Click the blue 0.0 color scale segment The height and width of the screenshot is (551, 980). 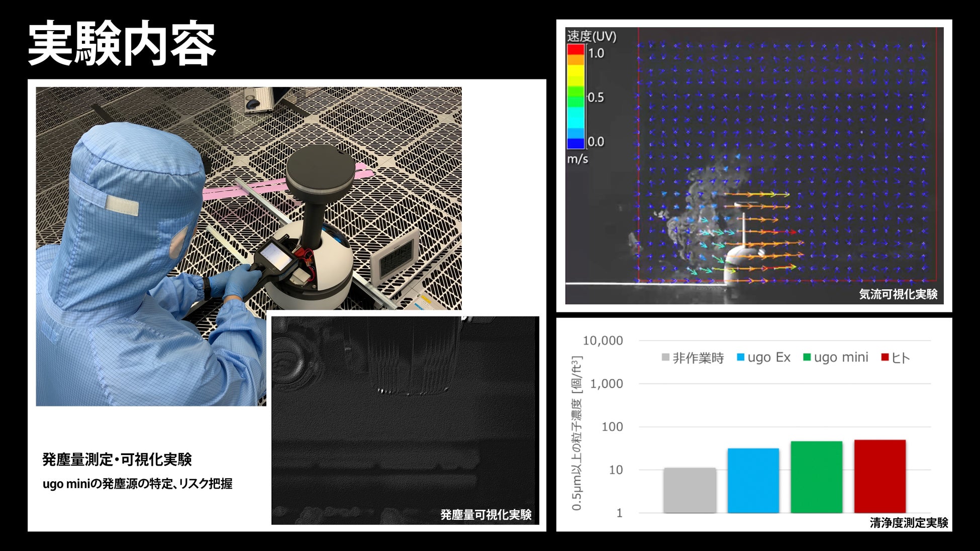pyautogui.click(x=576, y=143)
